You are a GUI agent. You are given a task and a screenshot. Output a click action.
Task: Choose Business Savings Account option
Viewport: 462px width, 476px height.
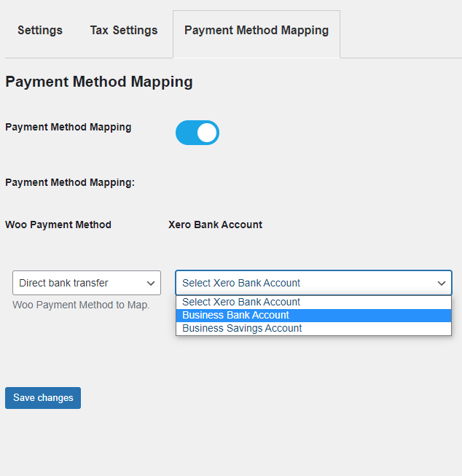(x=313, y=329)
